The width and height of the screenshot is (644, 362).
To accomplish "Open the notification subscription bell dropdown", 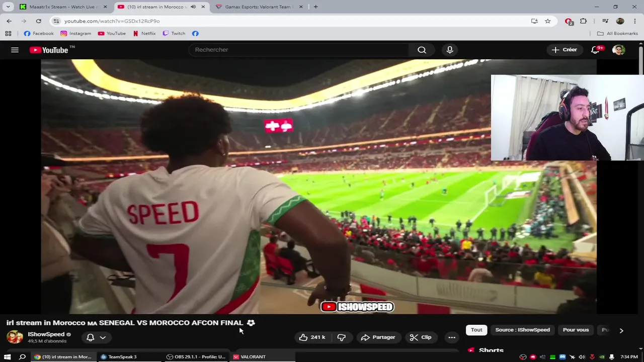I will (96, 337).
